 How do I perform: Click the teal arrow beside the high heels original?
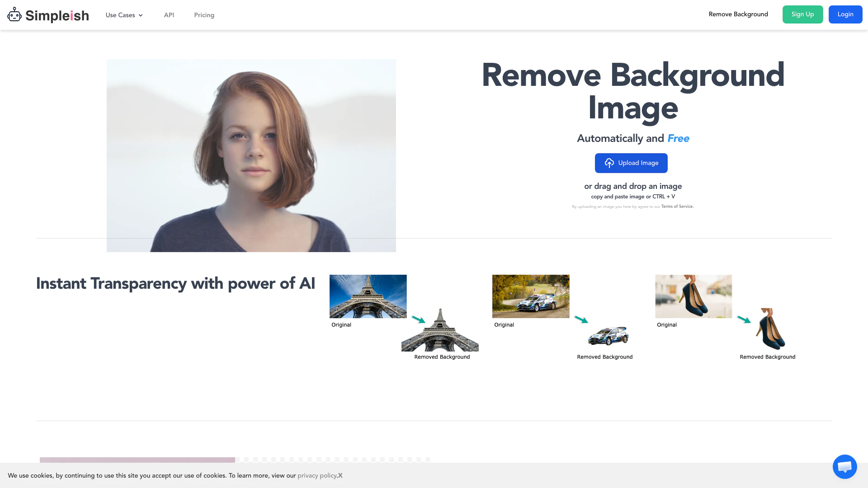pyautogui.click(x=744, y=319)
